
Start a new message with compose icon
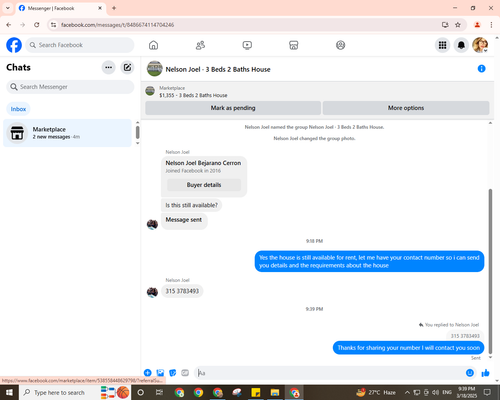coord(127,67)
